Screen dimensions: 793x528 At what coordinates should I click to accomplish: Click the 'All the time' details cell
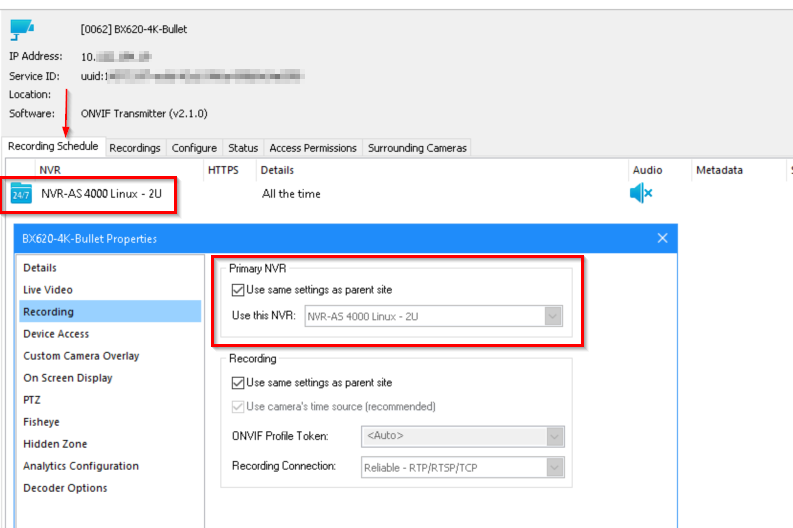coord(291,194)
